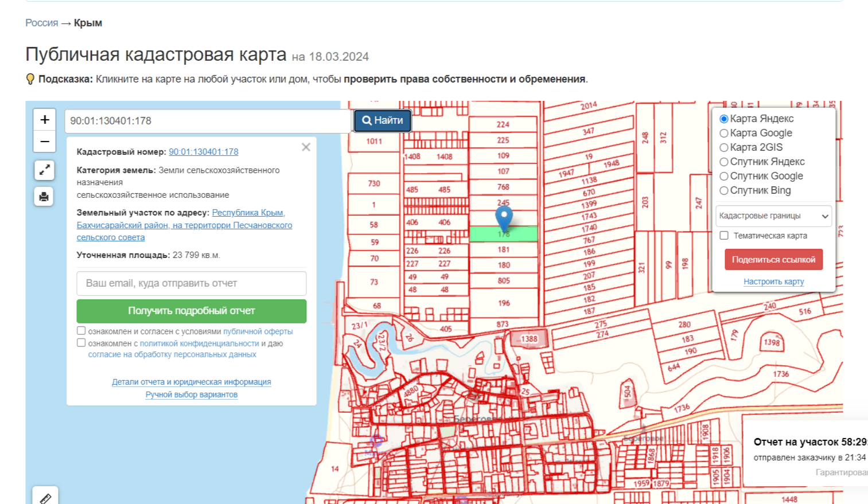Enable the Тематическая карта checkbox
868x504 pixels.
[724, 236]
